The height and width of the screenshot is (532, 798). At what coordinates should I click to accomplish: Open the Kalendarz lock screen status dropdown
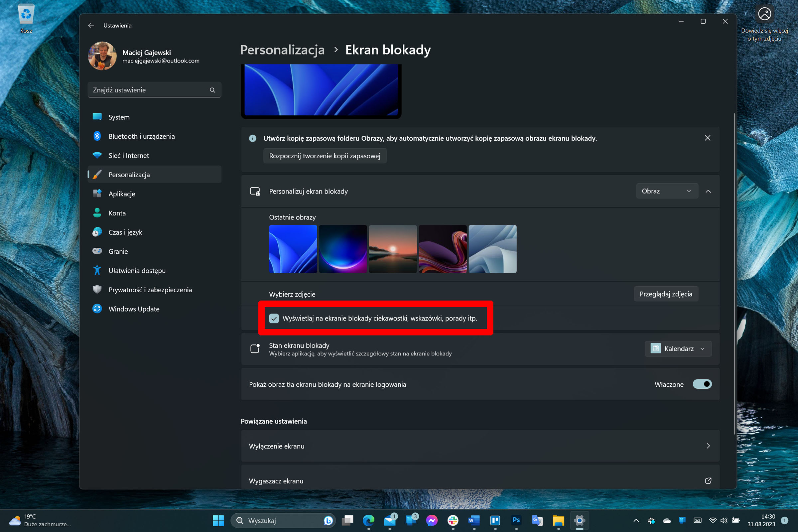click(678, 348)
